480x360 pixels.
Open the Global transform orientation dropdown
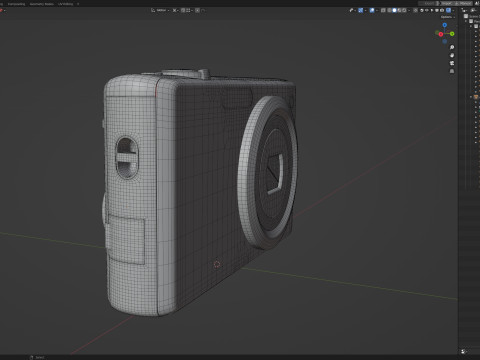160,10
